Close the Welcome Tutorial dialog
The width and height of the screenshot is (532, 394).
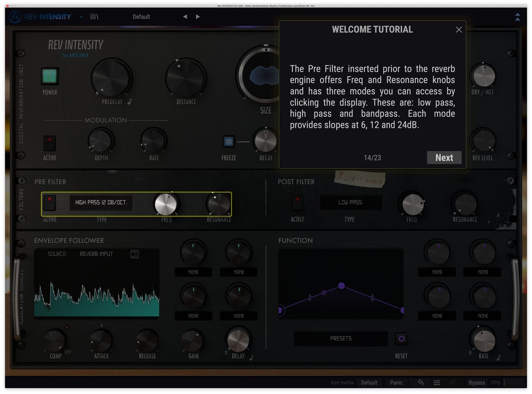click(x=459, y=30)
